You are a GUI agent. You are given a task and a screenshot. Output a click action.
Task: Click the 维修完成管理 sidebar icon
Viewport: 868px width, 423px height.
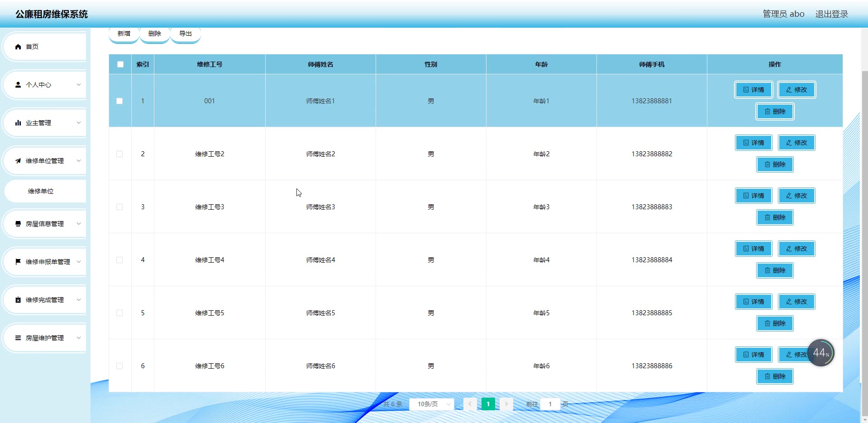(x=18, y=300)
